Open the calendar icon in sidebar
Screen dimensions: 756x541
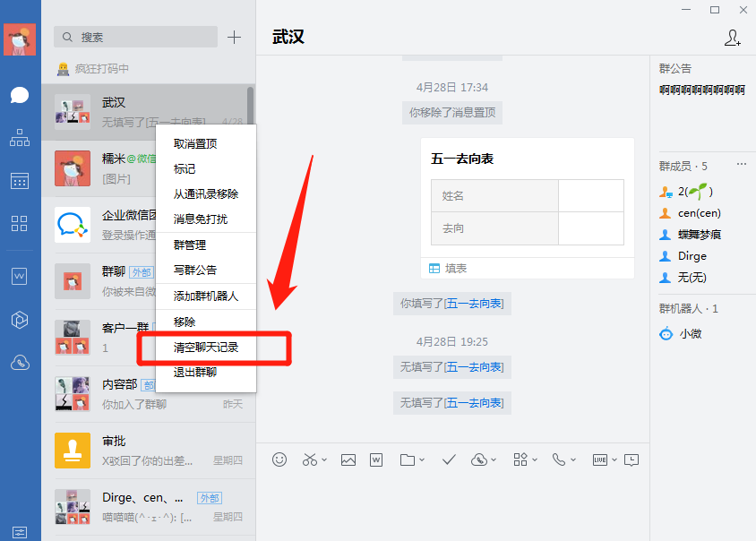(20, 181)
